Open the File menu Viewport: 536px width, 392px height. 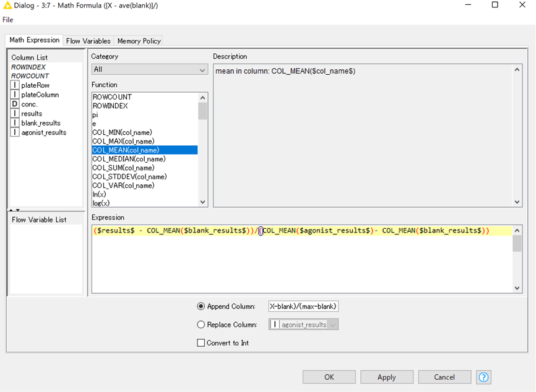point(8,20)
